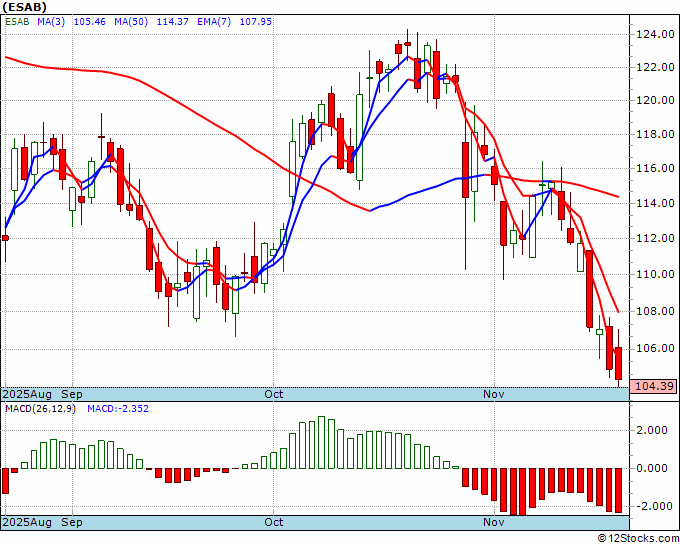
Task: Click the 124.00 price axis label
Action: 655,34
